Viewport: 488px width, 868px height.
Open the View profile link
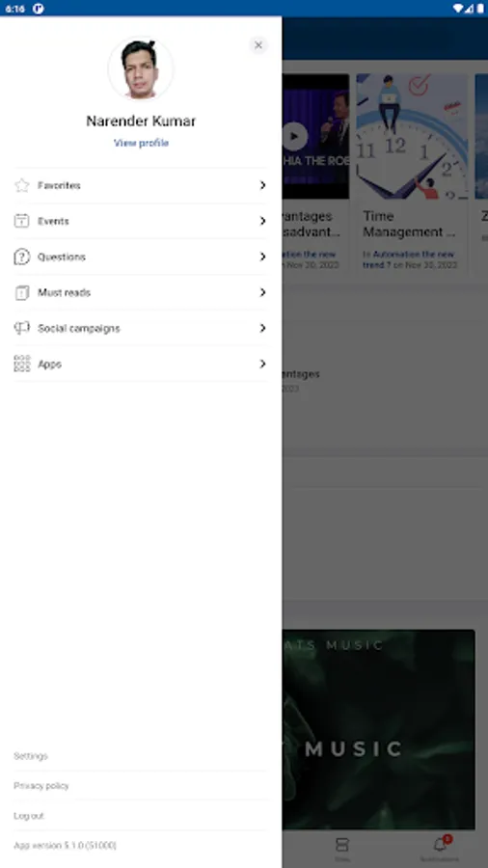point(141,143)
